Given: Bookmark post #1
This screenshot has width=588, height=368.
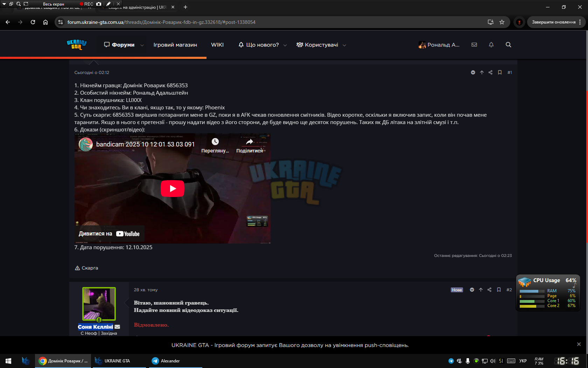Looking at the screenshot, I should (500, 73).
